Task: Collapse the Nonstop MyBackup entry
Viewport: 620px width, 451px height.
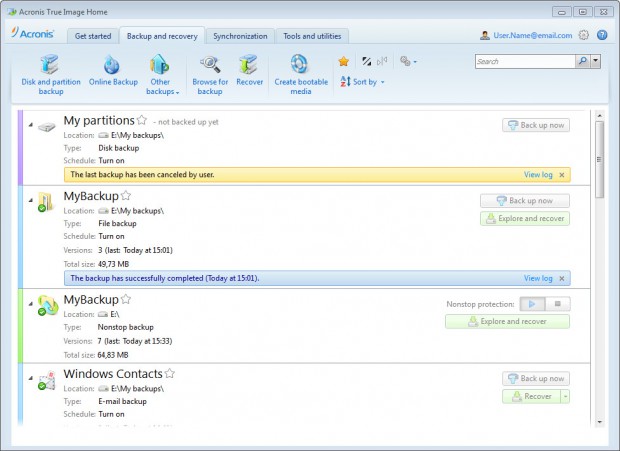Action: pyautogui.click(x=31, y=304)
